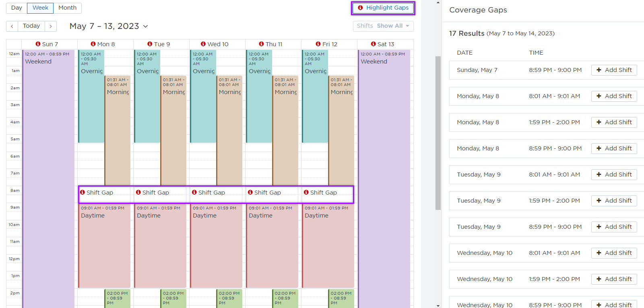This screenshot has height=308, width=644.
Task: Click the '17 Results' count text
Action: tap(466, 33)
